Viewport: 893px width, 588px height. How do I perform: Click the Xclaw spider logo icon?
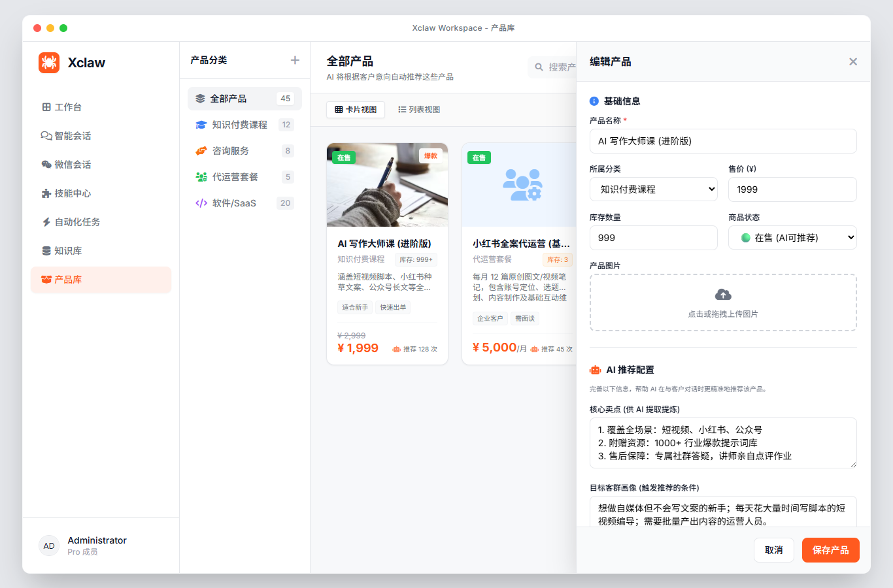pos(49,62)
